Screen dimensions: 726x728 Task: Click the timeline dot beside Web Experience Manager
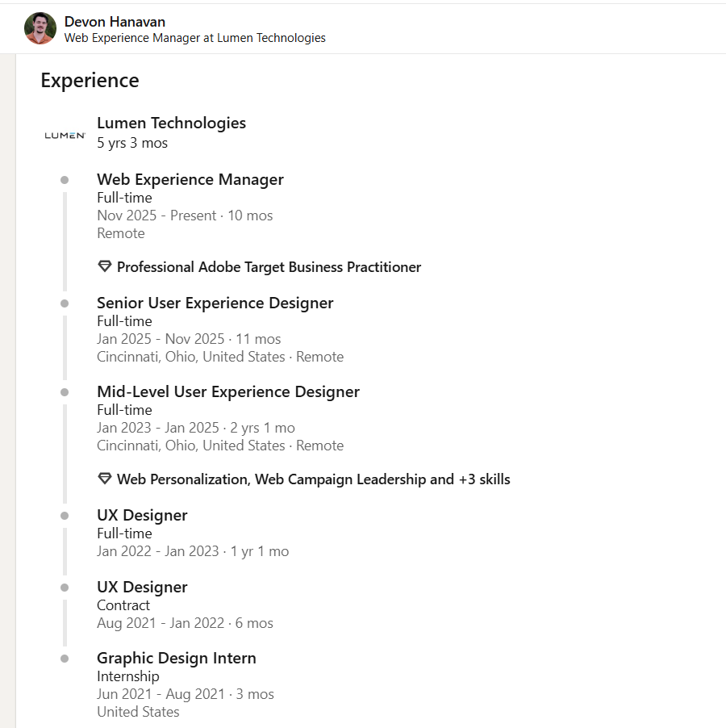pos(65,180)
